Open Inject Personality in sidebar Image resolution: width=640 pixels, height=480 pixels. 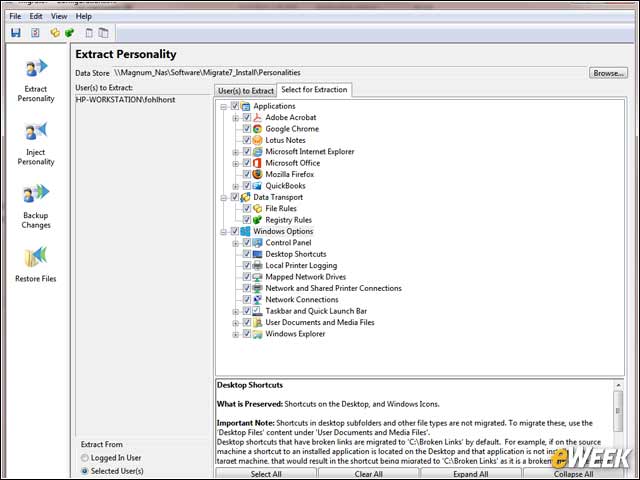tap(36, 144)
